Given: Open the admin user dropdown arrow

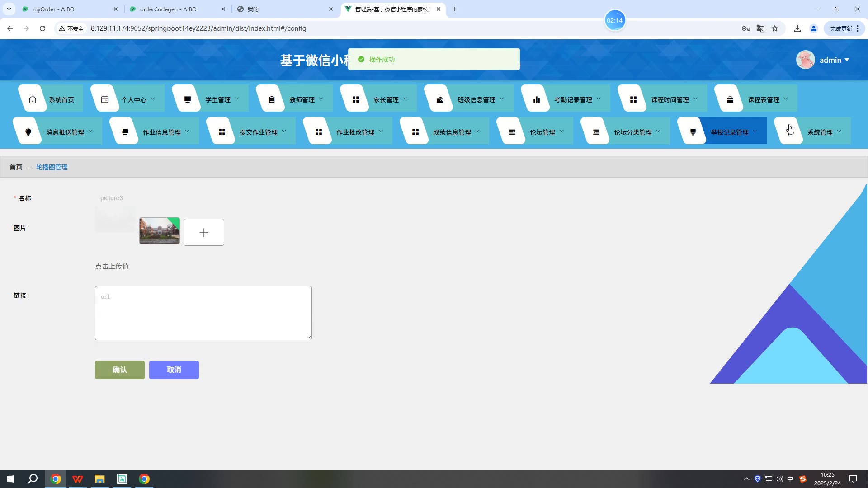Looking at the screenshot, I should 847,60.
